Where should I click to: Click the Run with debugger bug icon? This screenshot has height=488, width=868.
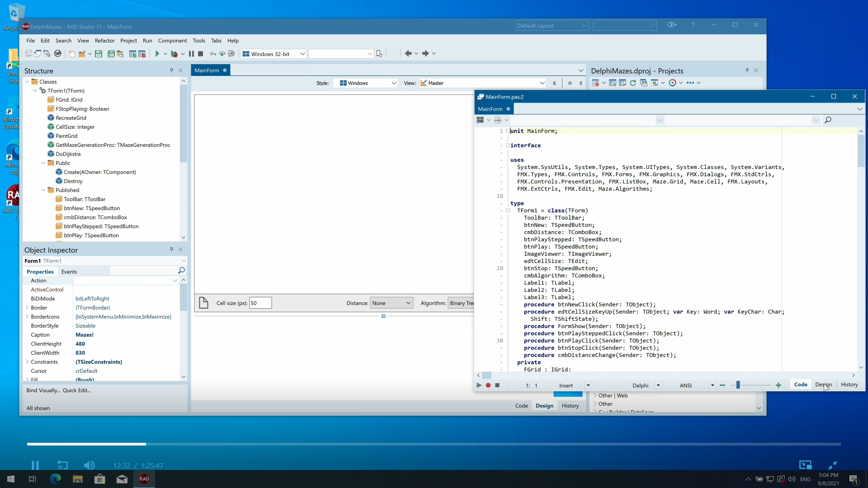[174, 54]
